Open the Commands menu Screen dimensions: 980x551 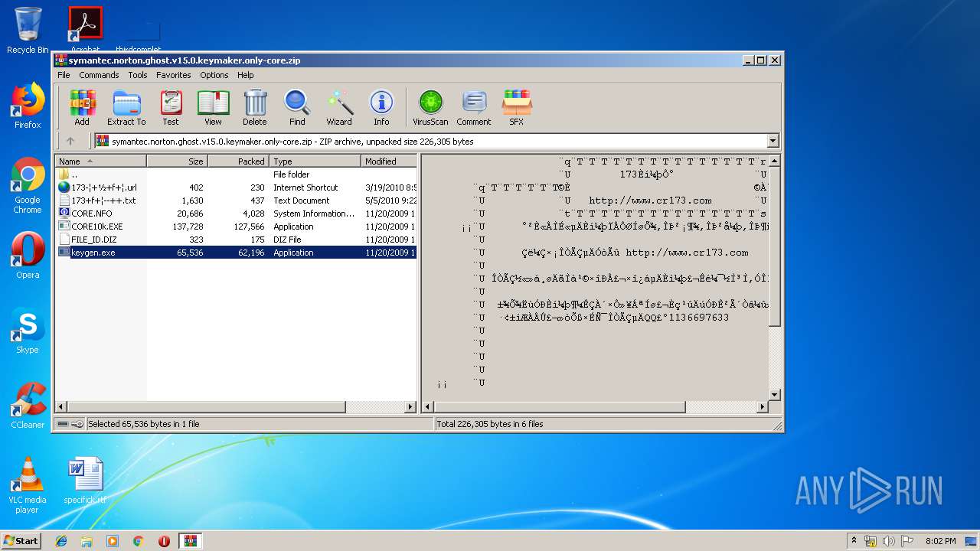(99, 75)
